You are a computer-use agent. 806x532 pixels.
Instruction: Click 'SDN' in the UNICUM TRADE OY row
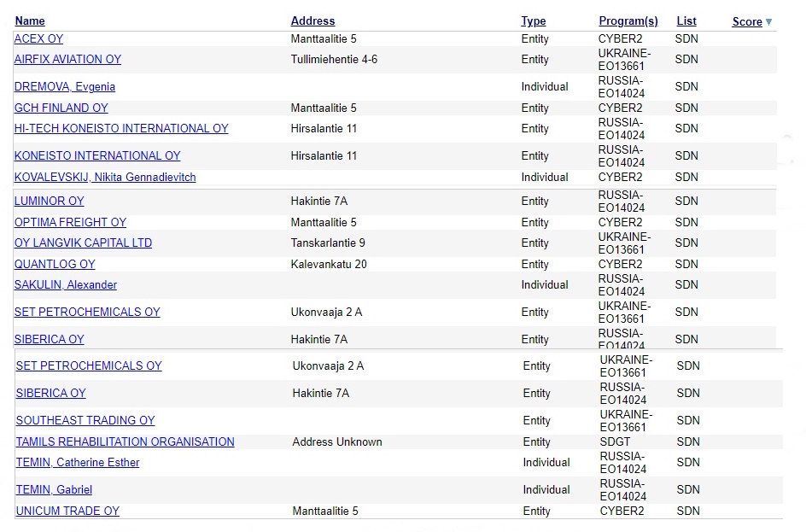(688, 512)
